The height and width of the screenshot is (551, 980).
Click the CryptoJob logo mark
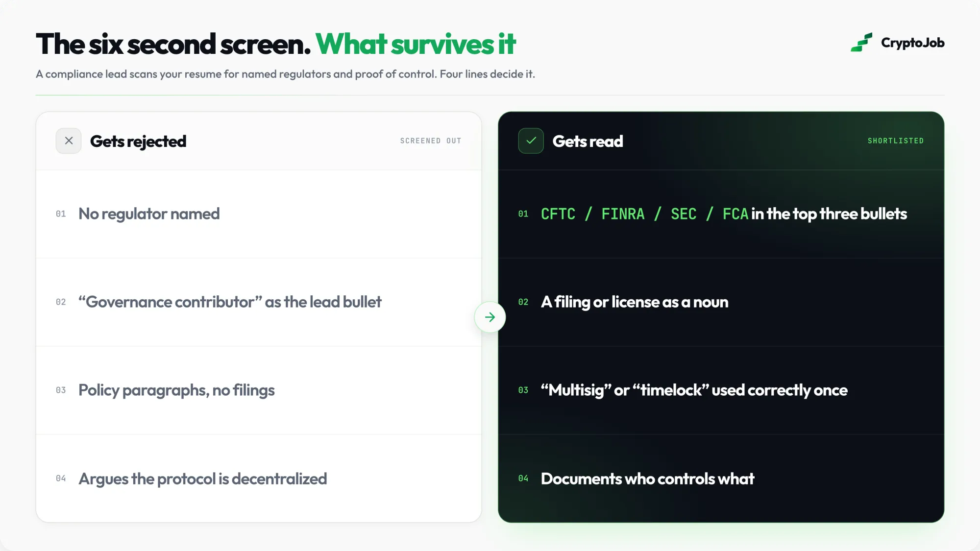[x=861, y=43]
